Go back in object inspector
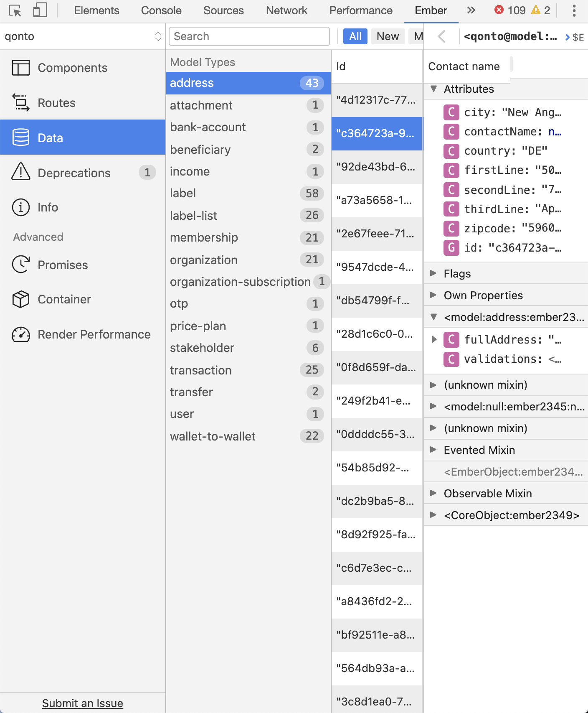 click(442, 37)
